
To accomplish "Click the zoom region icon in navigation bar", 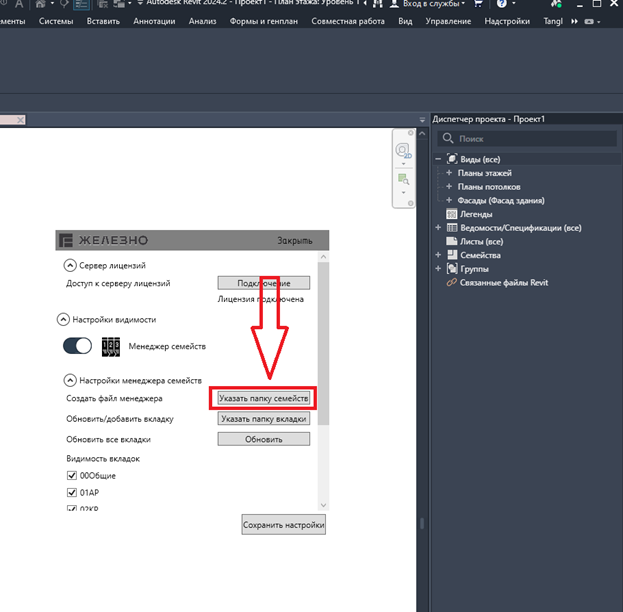I will (403, 179).
